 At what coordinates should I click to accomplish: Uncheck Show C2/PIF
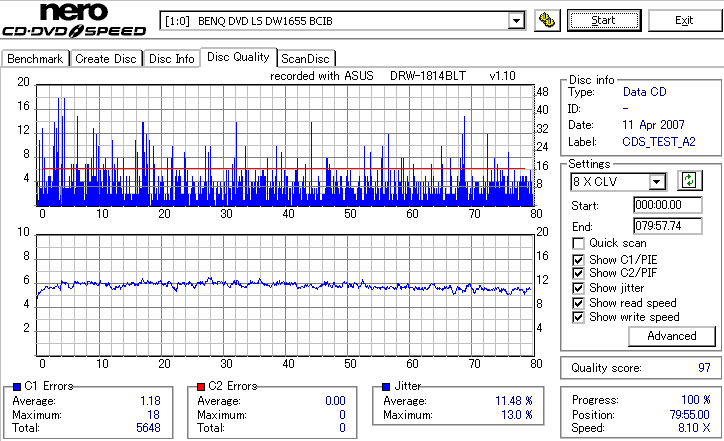pyautogui.click(x=578, y=273)
